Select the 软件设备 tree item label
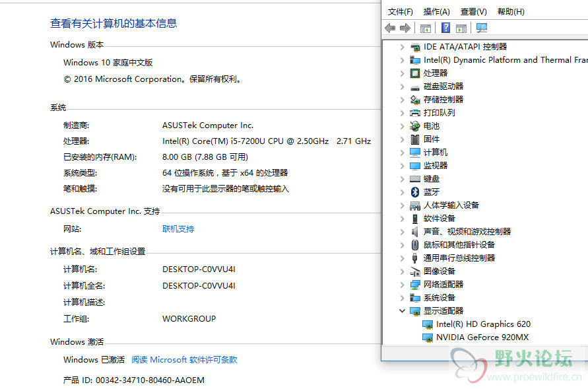588x389 pixels. pyautogui.click(x=439, y=219)
